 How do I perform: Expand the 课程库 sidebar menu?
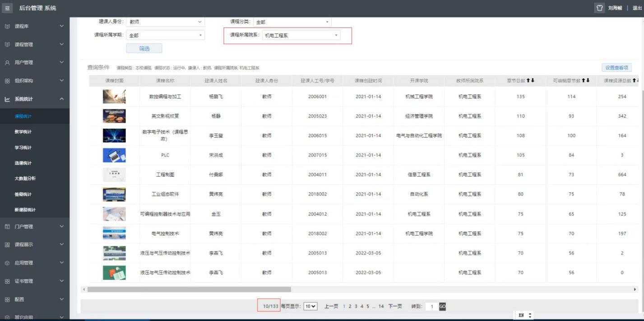tap(62, 27)
